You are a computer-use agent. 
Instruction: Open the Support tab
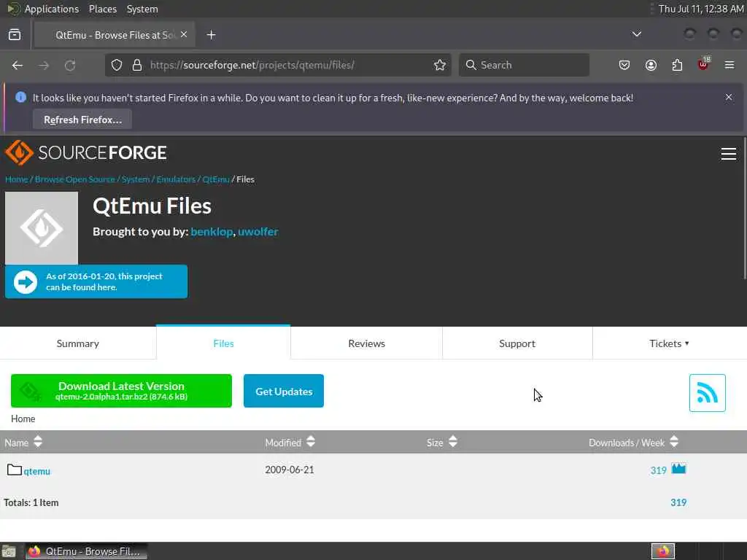(x=517, y=343)
